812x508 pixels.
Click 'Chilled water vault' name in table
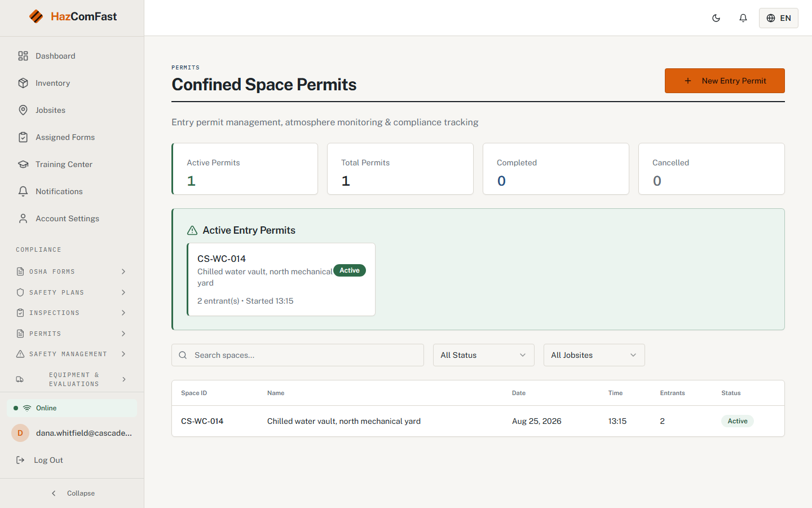pyautogui.click(x=344, y=421)
